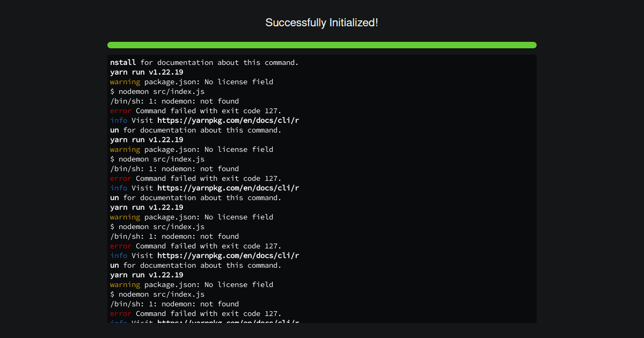Click the second "yarn run v1.22.19" line
This screenshot has width=644, height=338.
(x=147, y=140)
